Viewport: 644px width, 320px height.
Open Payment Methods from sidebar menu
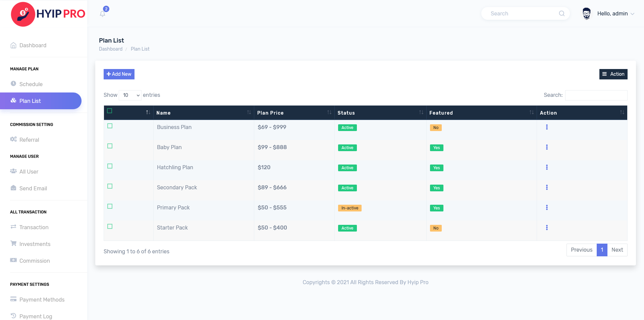42,300
